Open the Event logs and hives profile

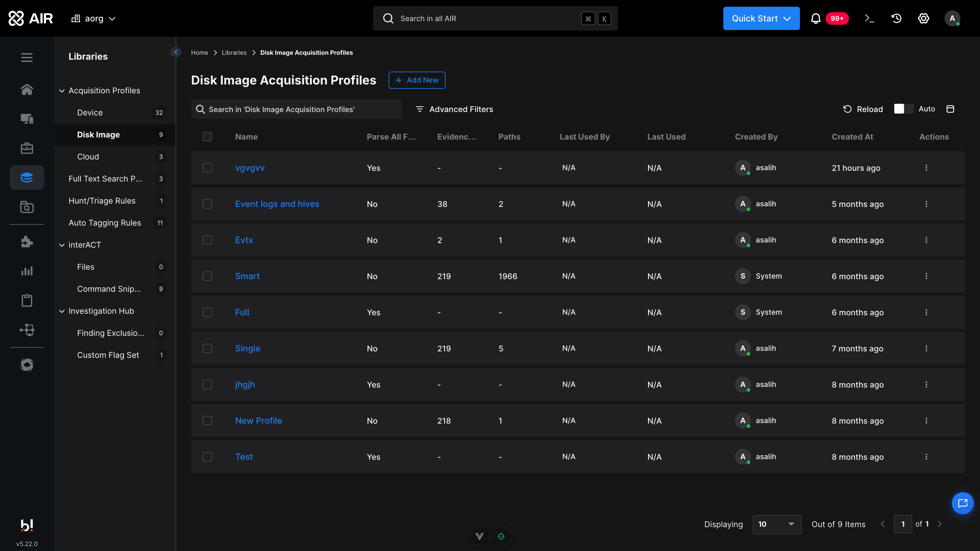(277, 204)
